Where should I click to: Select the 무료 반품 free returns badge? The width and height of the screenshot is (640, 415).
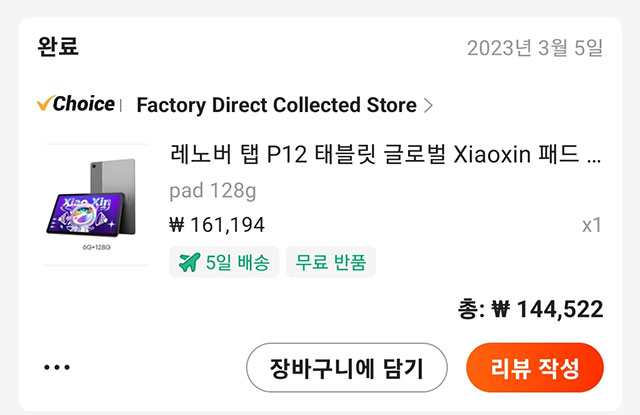(331, 263)
